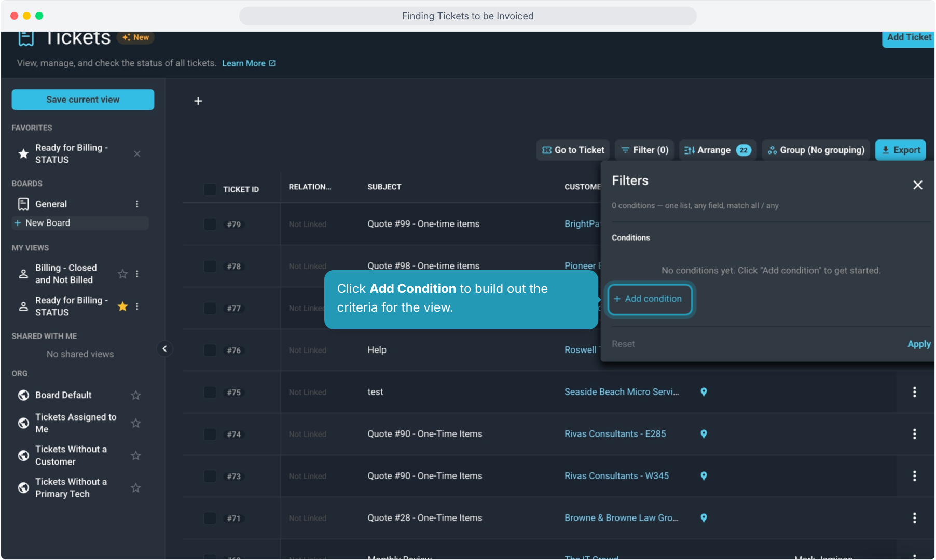Viewport: 936px width, 560px height.
Task: Open row menu for ticket #75
Action: click(914, 392)
